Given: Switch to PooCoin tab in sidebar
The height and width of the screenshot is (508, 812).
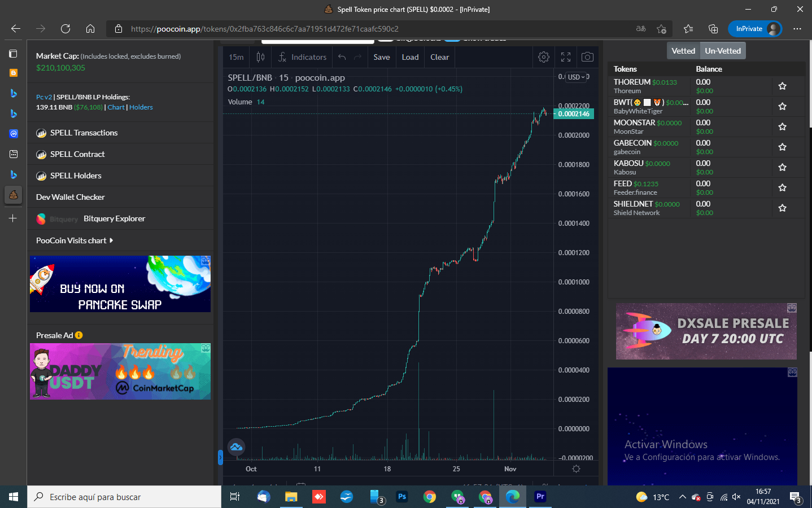Looking at the screenshot, I should (x=14, y=195).
